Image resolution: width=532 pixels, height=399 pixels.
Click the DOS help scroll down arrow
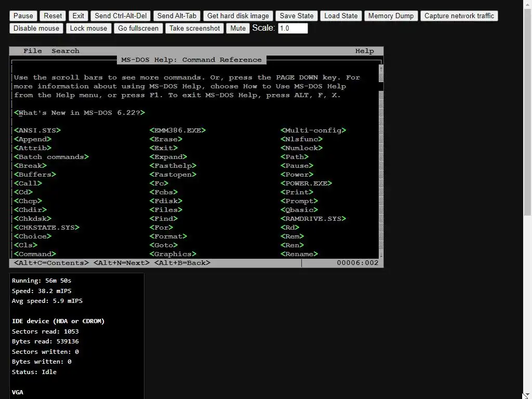(381, 254)
